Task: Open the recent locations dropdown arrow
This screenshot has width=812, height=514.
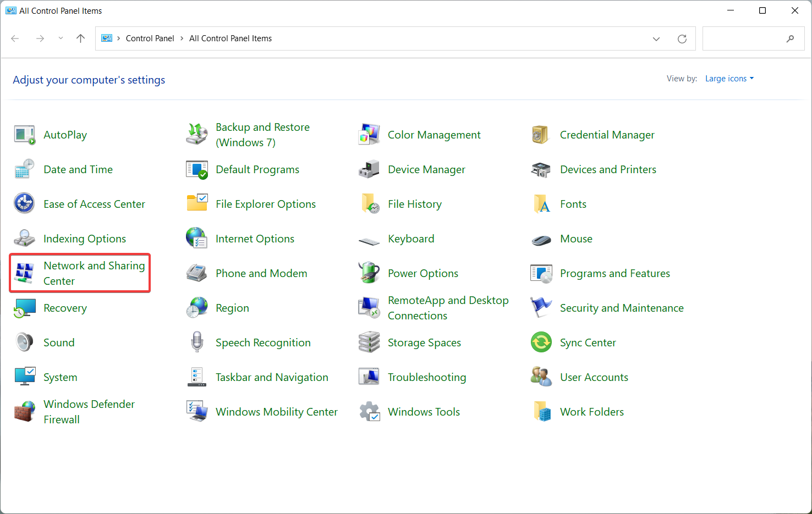Action: [61, 38]
